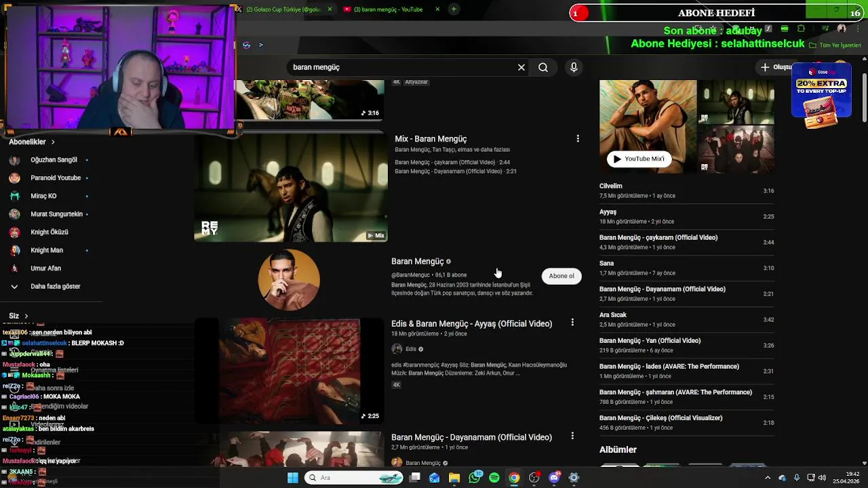Close the Golazo Cup Türkiye tab
This screenshot has width=868, height=488.
tap(330, 9)
